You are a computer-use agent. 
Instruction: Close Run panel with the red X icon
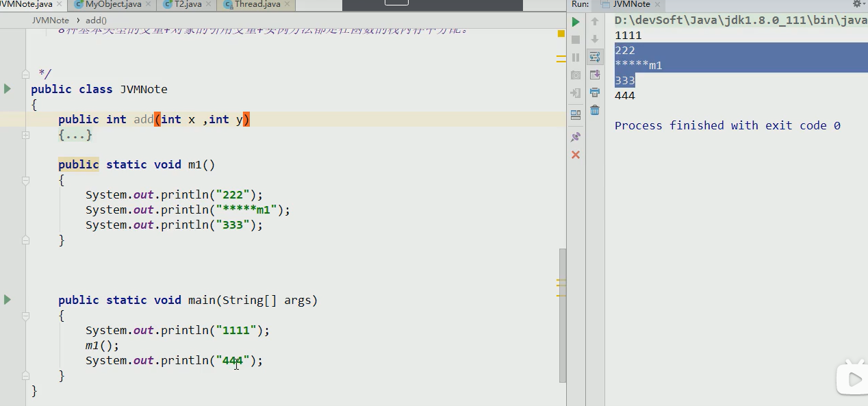[576, 155]
